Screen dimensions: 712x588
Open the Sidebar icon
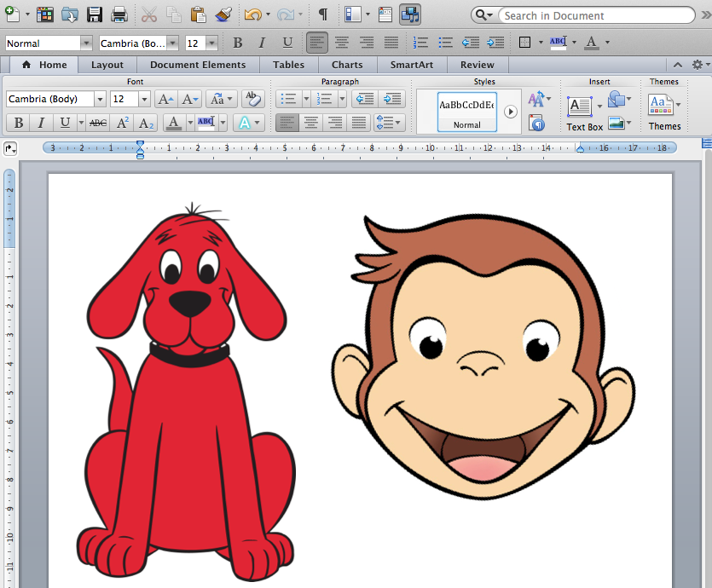(353, 14)
